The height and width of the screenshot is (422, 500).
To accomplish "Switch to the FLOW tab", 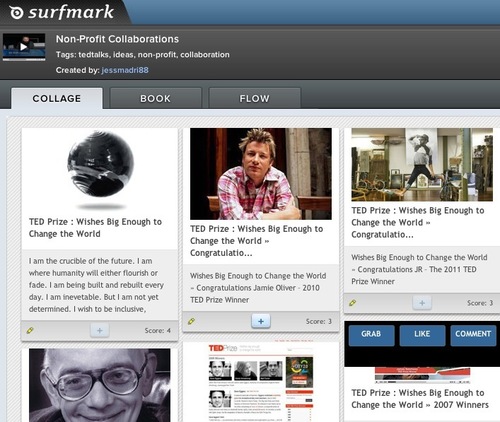I will pyautogui.click(x=254, y=98).
